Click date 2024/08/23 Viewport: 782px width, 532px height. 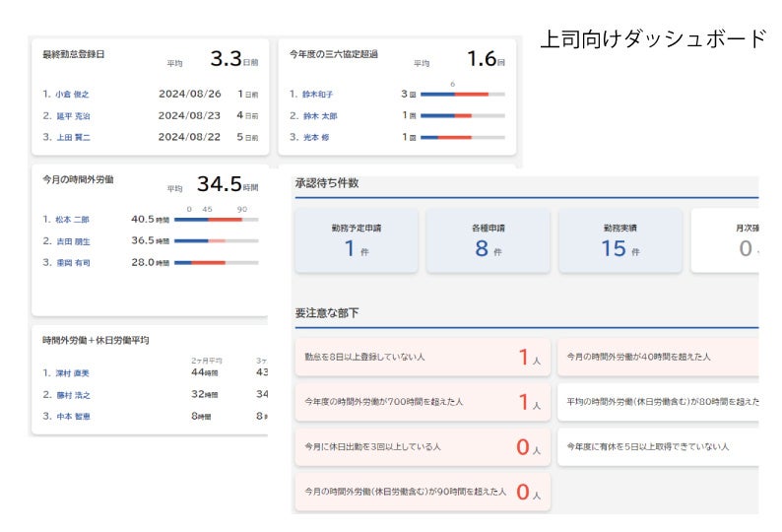(x=189, y=116)
